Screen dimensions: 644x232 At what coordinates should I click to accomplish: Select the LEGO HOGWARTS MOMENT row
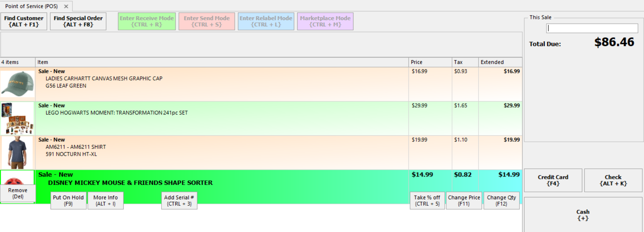point(261,118)
